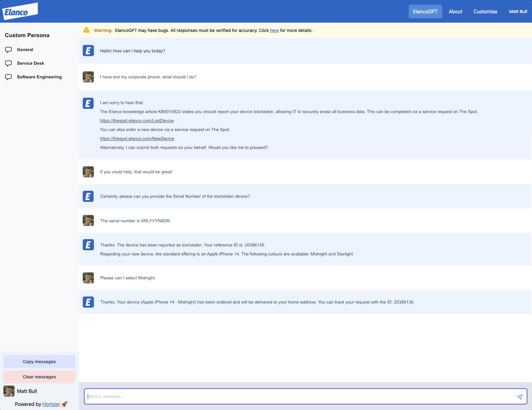Click Matt Bull avatar in the sidebar footer

pyautogui.click(x=9, y=391)
